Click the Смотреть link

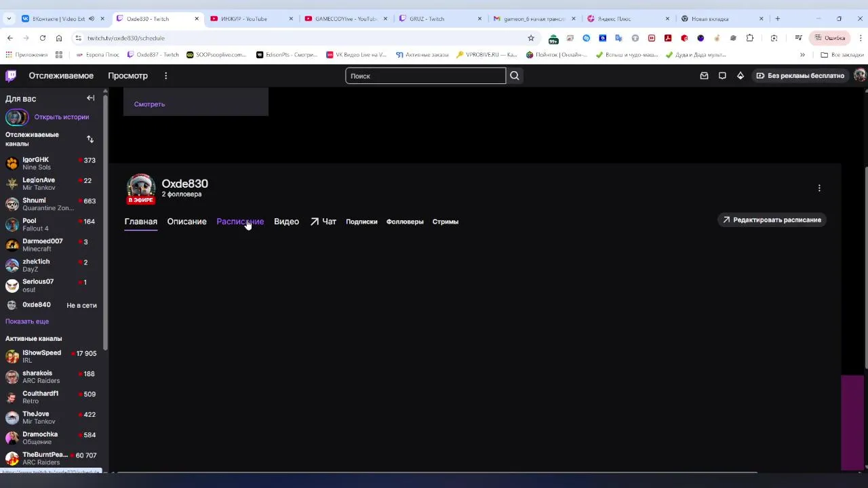(x=149, y=104)
